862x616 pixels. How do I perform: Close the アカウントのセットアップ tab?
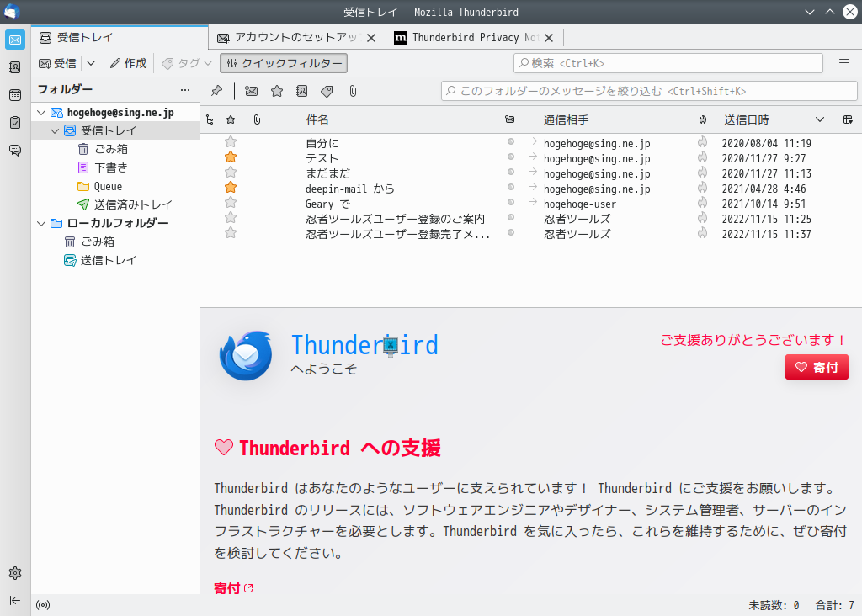coord(371,38)
